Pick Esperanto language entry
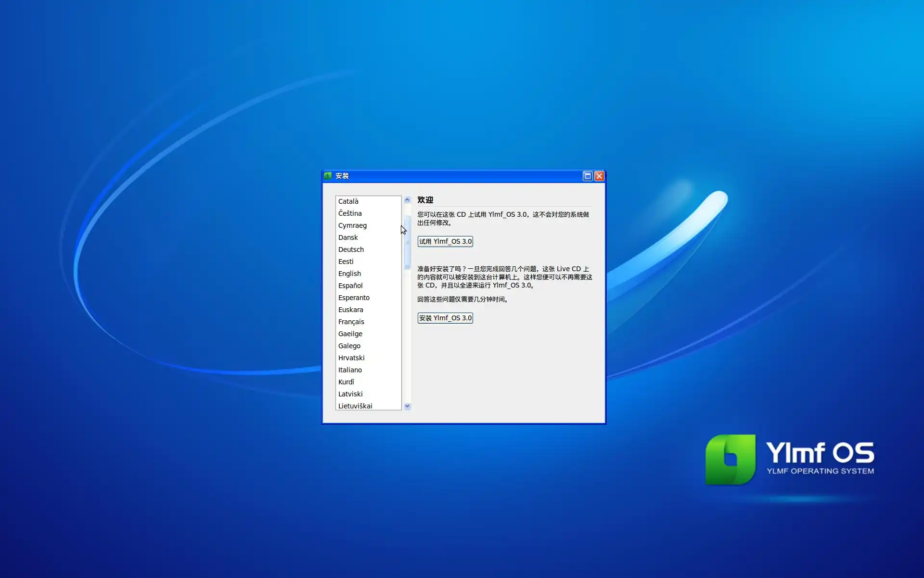This screenshot has width=924, height=578. (x=354, y=298)
